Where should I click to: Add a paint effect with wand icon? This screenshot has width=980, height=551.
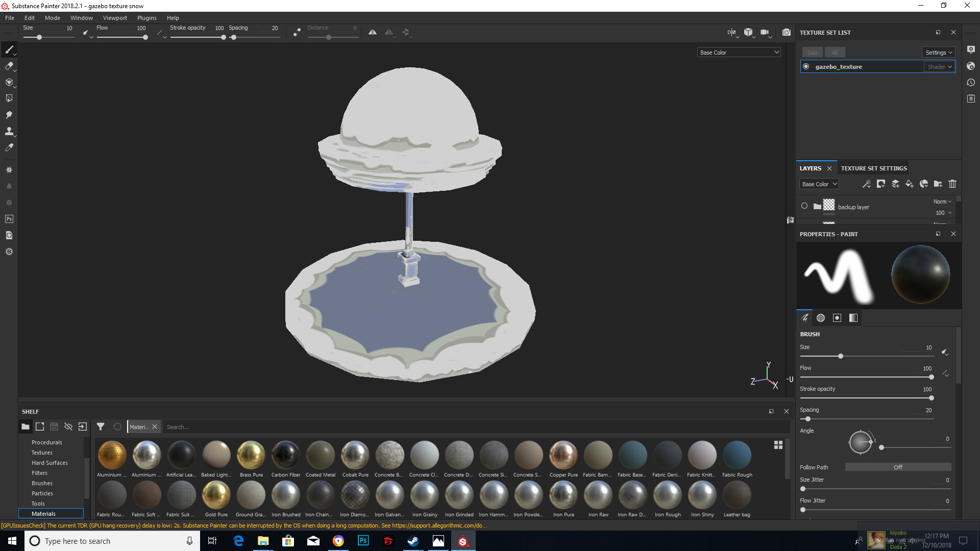tap(867, 184)
